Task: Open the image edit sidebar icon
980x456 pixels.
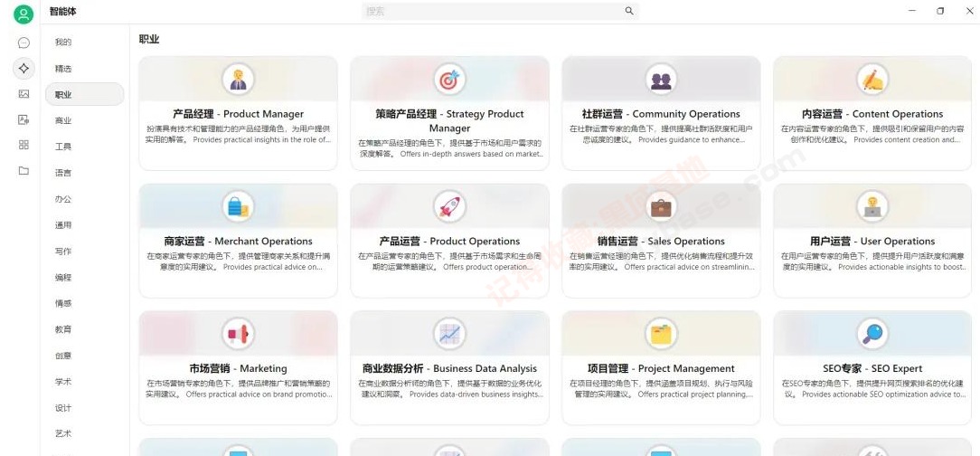Action: (24, 119)
